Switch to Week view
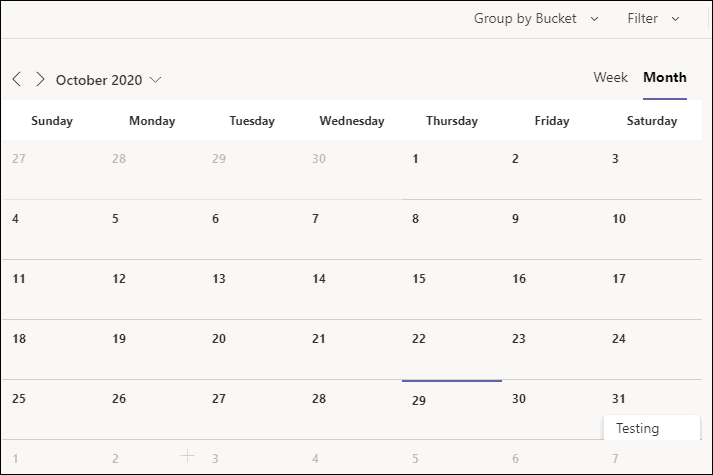Screen dimensions: 713x475 coord(610,78)
